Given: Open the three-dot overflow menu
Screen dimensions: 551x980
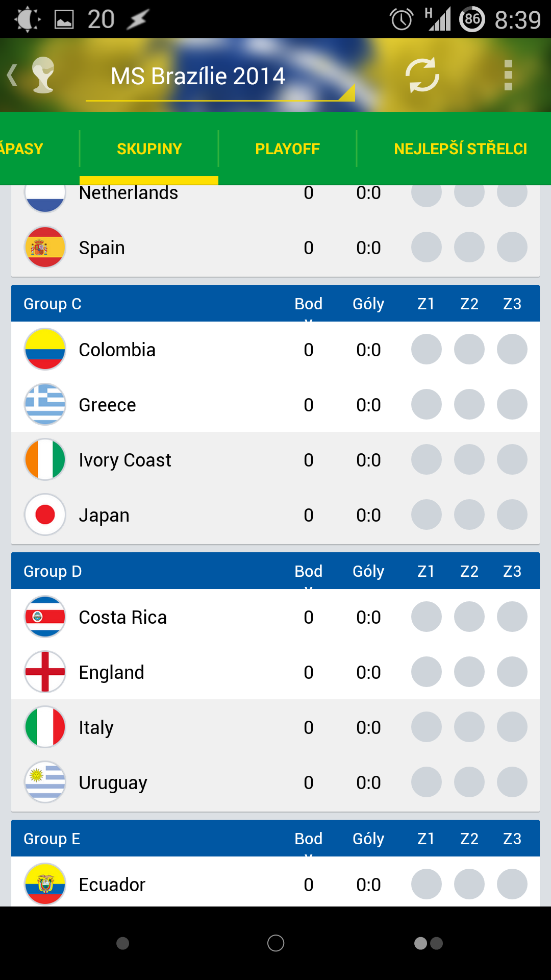Looking at the screenshot, I should tap(508, 76).
